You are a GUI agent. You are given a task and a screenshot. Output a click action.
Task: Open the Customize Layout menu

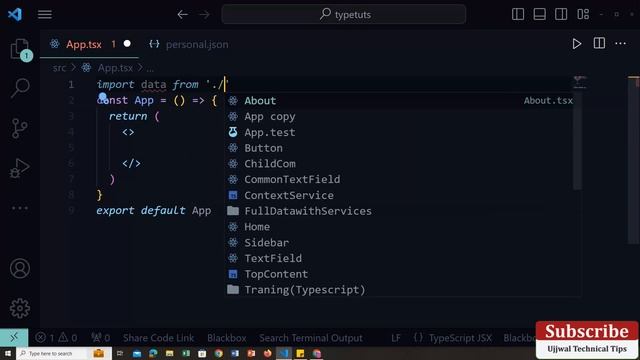pos(583,14)
